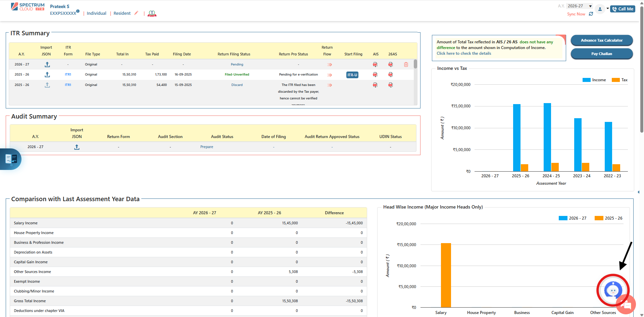Click the pencil edit icon beside Resident
This screenshot has height=317, width=644.
tap(136, 13)
